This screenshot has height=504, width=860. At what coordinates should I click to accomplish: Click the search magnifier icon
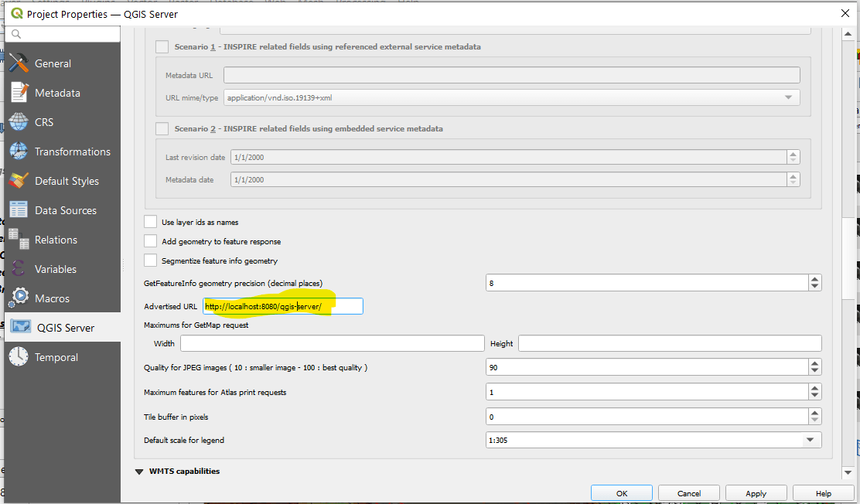click(x=16, y=34)
